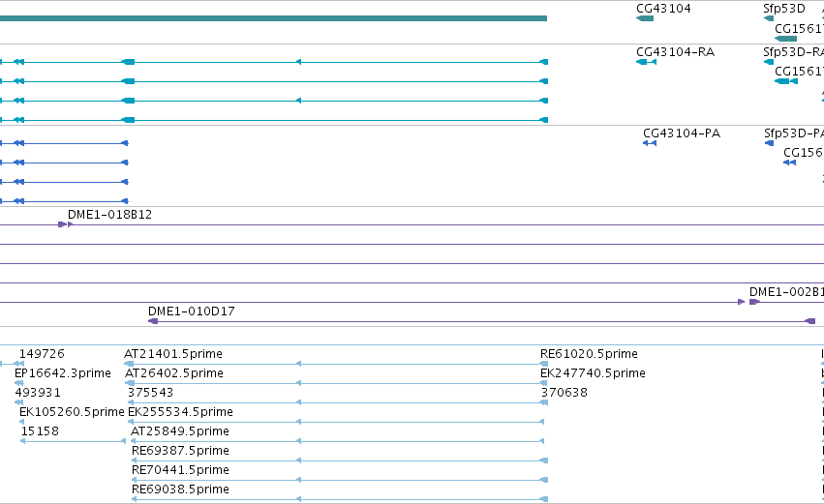This screenshot has width=824, height=504.
Task: Select the DME1-010D17 clone label
Action: [192, 311]
